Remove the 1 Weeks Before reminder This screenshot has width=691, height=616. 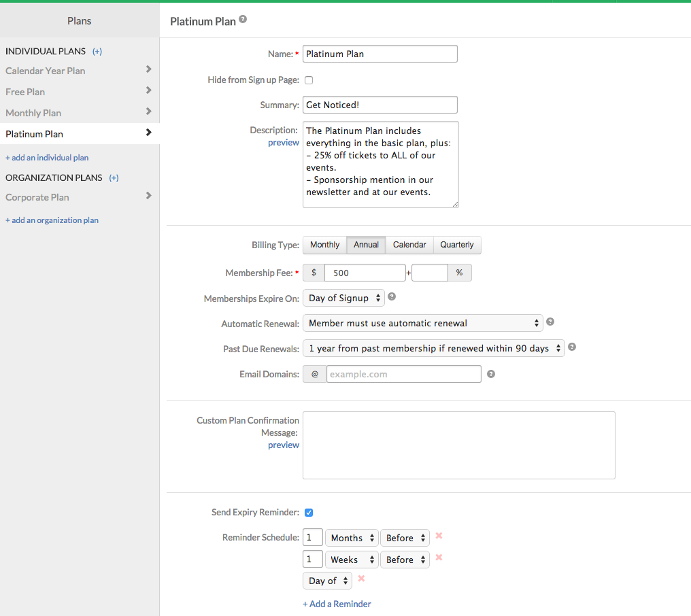coord(439,558)
